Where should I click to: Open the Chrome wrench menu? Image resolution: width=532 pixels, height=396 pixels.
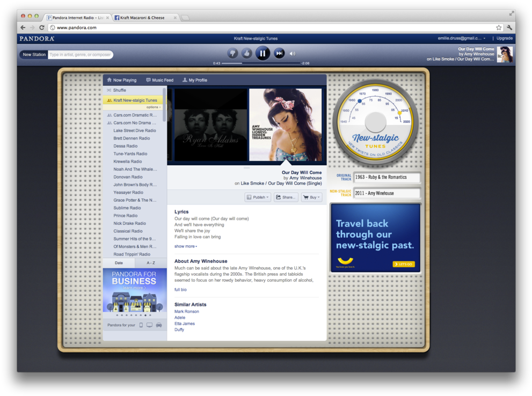pyautogui.click(x=509, y=27)
